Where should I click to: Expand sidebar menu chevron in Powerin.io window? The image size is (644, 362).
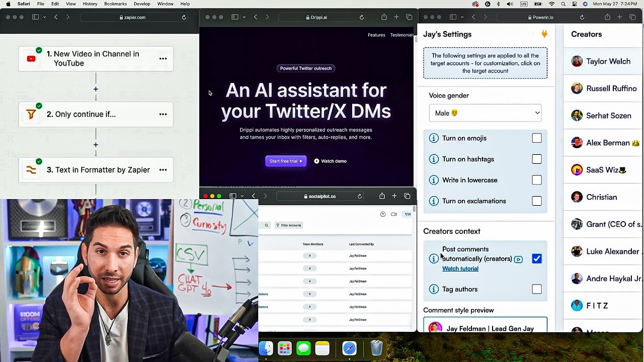coord(462,17)
